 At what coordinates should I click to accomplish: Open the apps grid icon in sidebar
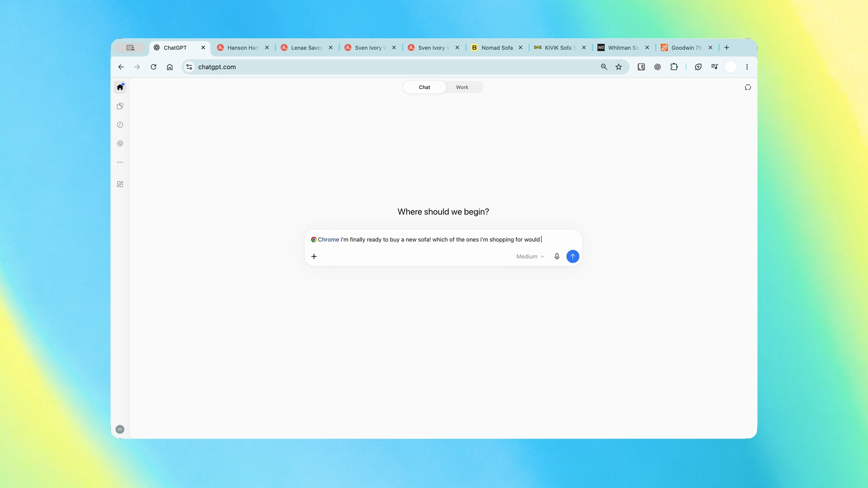point(120,184)
